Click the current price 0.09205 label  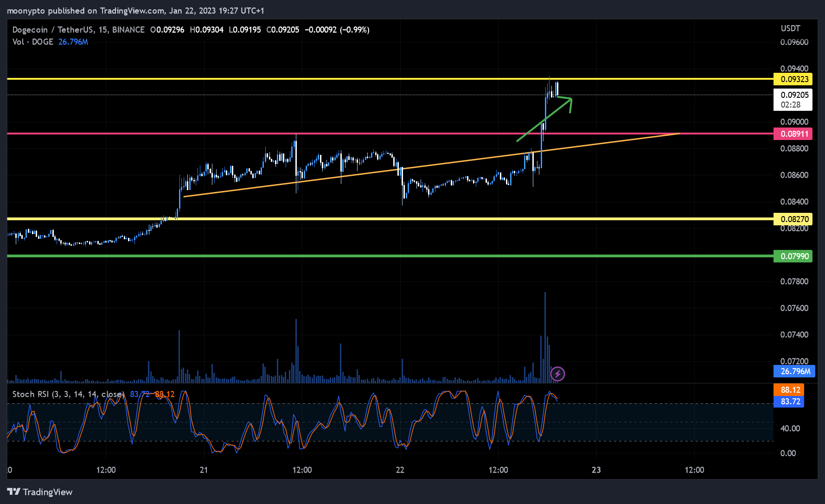point(794,95)
